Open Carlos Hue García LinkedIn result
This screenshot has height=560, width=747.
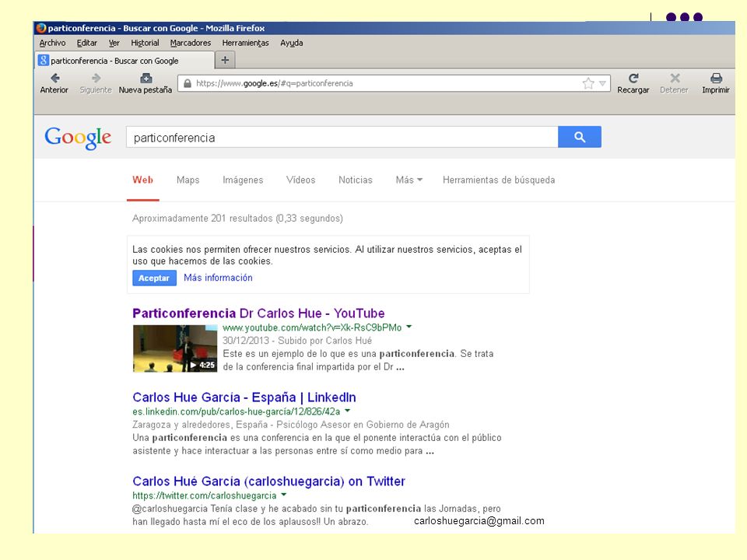click(244, 397)
